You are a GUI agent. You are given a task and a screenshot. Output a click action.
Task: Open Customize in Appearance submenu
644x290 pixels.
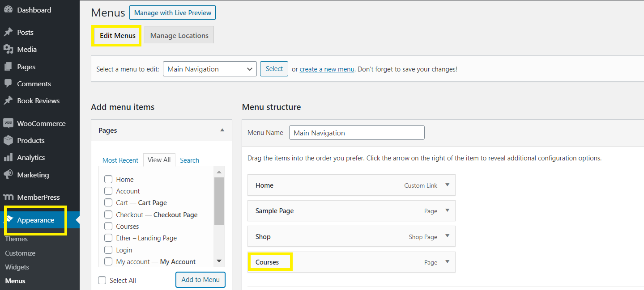pyautogui.click(x=20, y=253)
